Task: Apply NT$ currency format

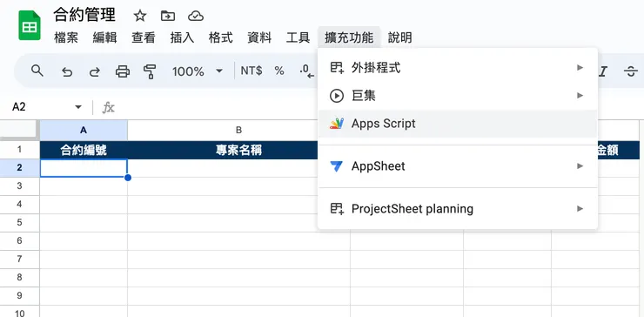Action: 252,71
